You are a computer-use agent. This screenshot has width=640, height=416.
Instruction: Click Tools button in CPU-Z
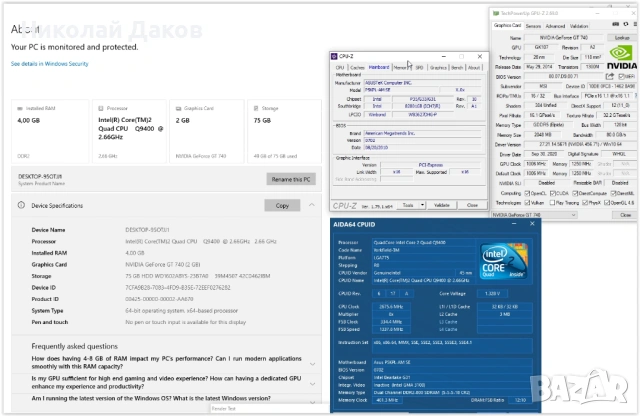[x=408, y=205]
